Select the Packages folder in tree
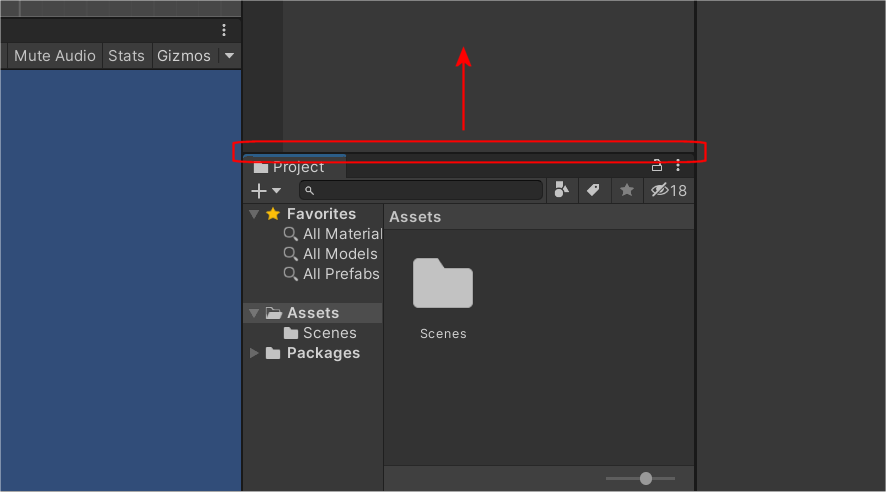Viewport: 886px width, 492px height. click(313, 353)
